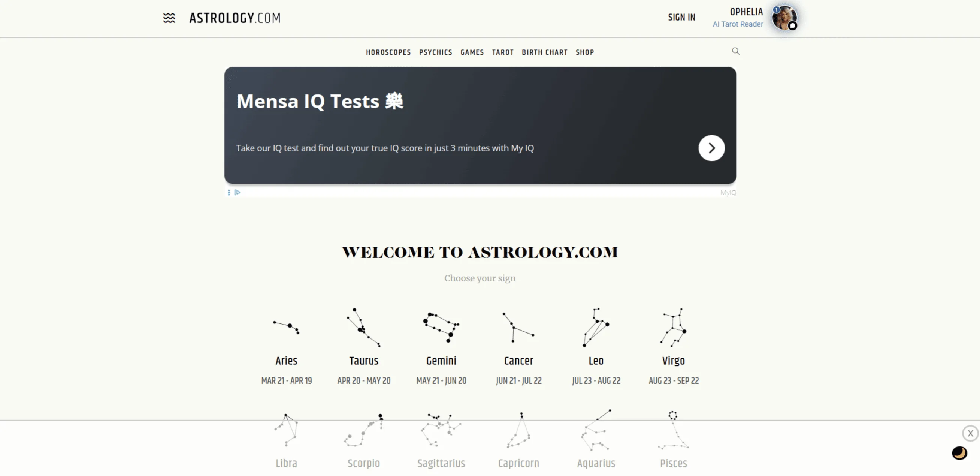Select the Capricorn constellation icon
Viewport: 980px width, 476px height.
(518, 430)
